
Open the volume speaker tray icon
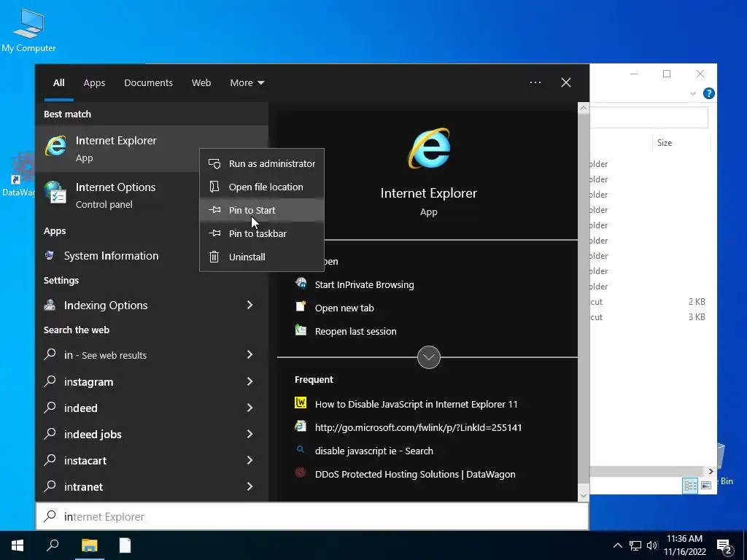pos(652,545)
